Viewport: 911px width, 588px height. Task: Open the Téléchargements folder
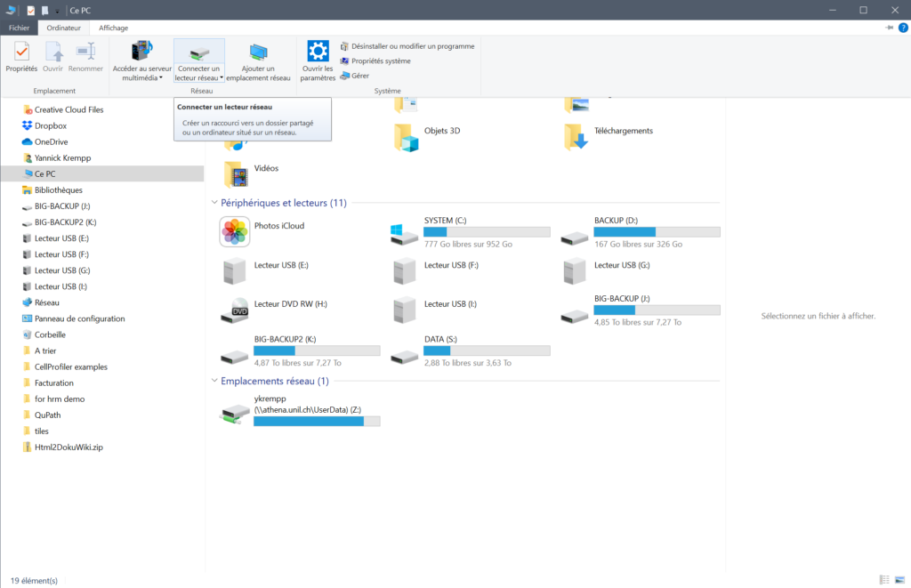(x=576, y=136)
